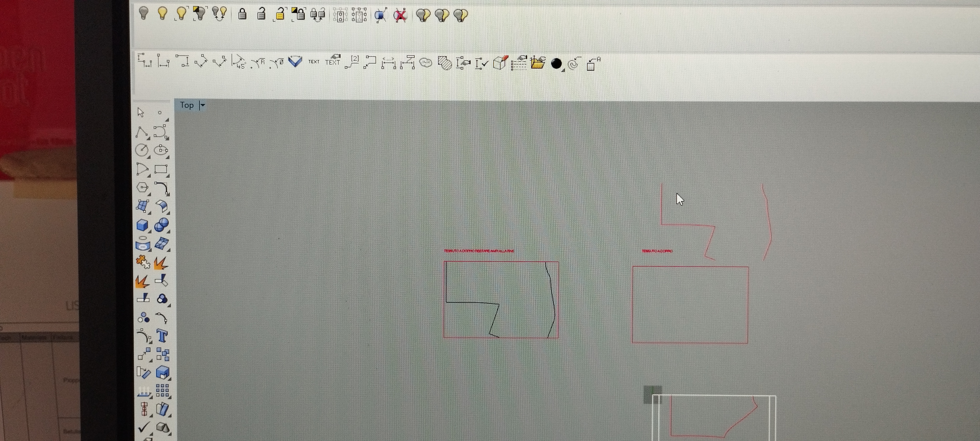Open the Top viewport dropdown arrow
This screenshot has height=441, width=980.
(x=202, y=105)
